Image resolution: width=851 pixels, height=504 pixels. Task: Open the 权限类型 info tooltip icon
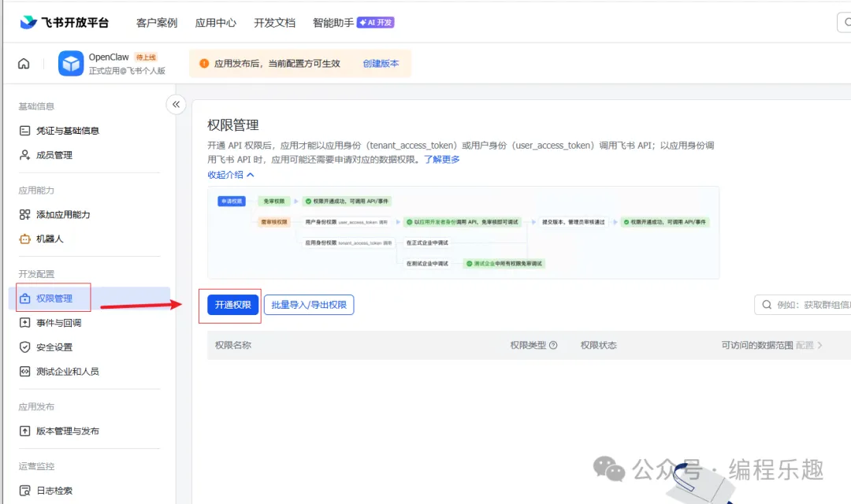point(554,345)
